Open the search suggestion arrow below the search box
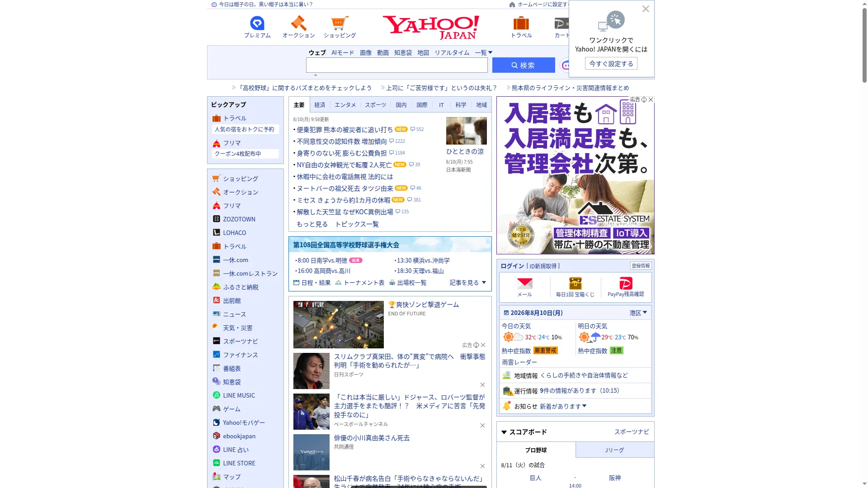The image size is (868, 488). 316,75
